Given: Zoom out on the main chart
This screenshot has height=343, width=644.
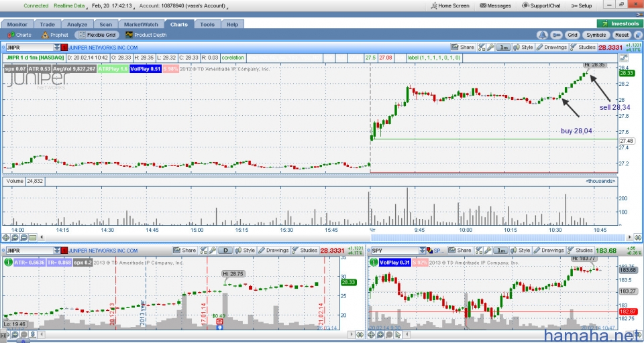Looking at the screenshot, I should (24, 237).
